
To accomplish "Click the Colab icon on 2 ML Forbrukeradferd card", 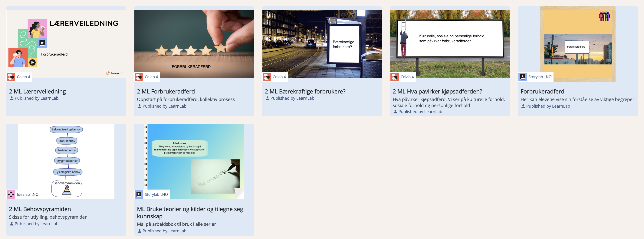I will tap(139, 77).
